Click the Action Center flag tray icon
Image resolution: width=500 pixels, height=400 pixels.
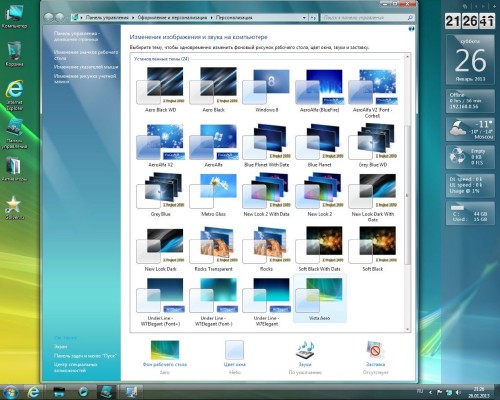(440, 392)
